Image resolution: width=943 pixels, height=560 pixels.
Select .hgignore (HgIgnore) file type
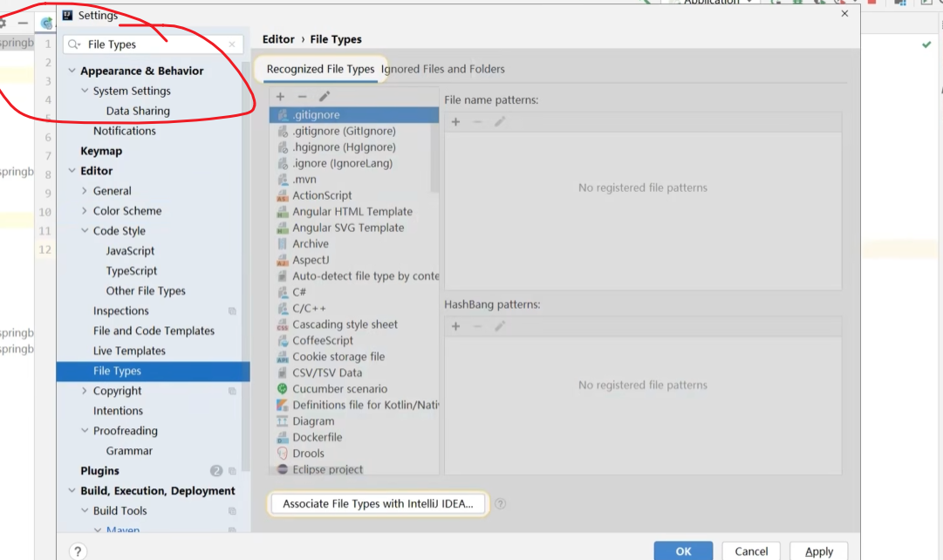click(x=354, y=147)
